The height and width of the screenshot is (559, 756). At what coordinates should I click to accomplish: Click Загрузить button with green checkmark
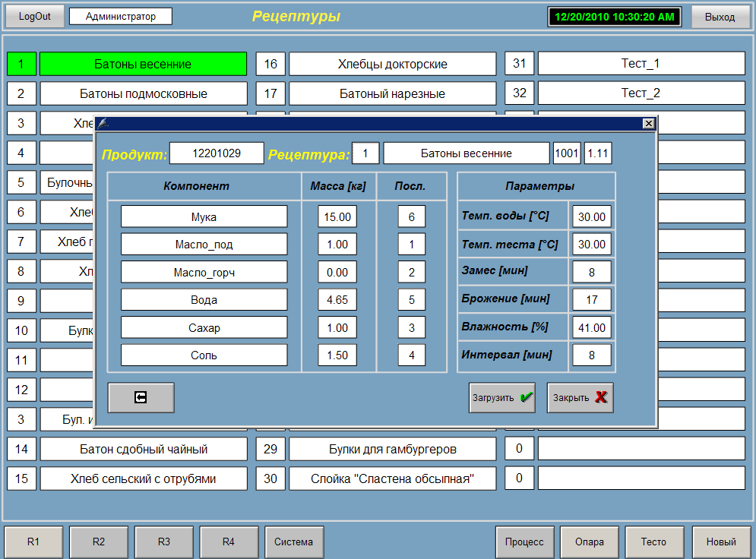click(x=502, y=397)
